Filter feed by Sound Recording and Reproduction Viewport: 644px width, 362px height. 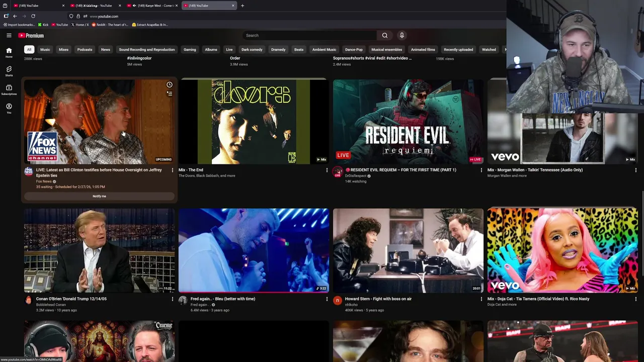[147, 49]
